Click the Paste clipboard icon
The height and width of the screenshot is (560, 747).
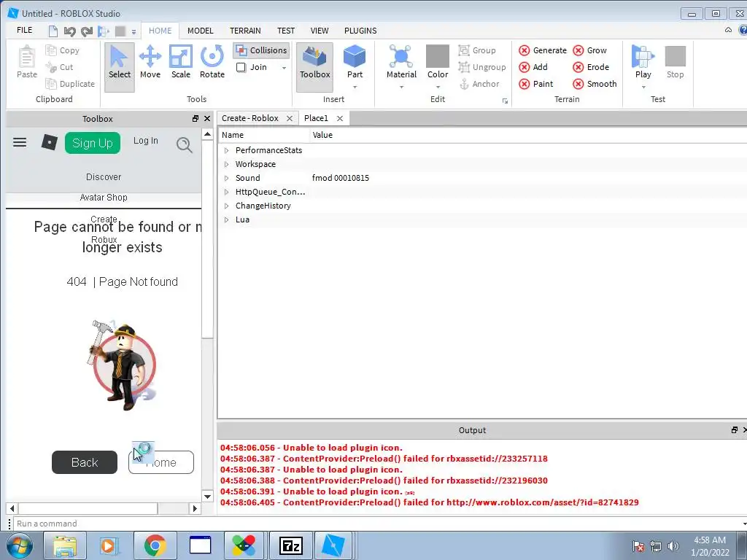click(27, 63)
